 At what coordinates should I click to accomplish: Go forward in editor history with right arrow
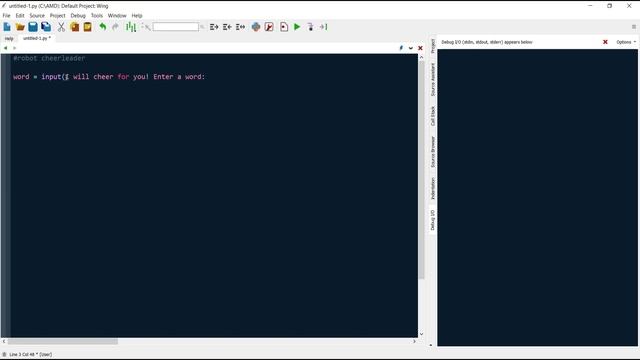14,48
